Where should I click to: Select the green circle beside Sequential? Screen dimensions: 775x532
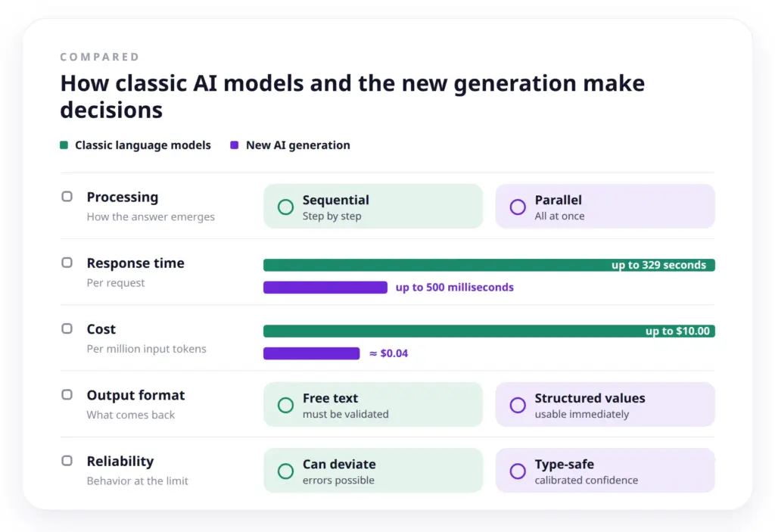pos(285,207)
